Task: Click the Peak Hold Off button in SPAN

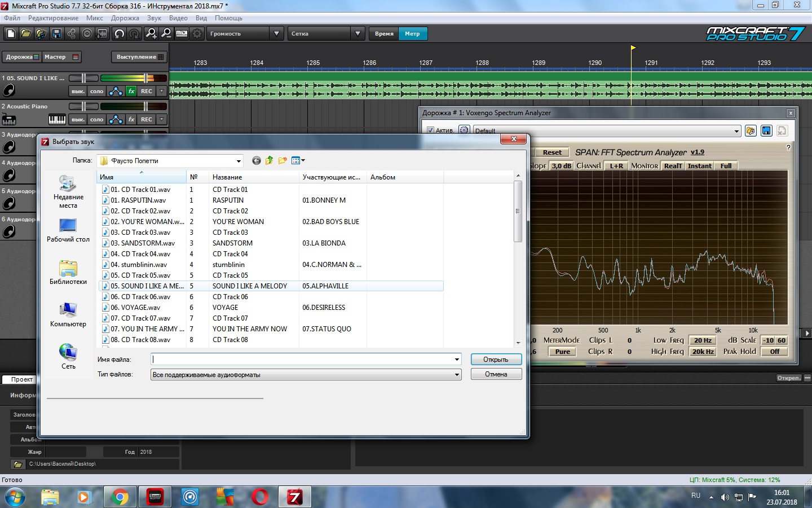Action: 775,352
